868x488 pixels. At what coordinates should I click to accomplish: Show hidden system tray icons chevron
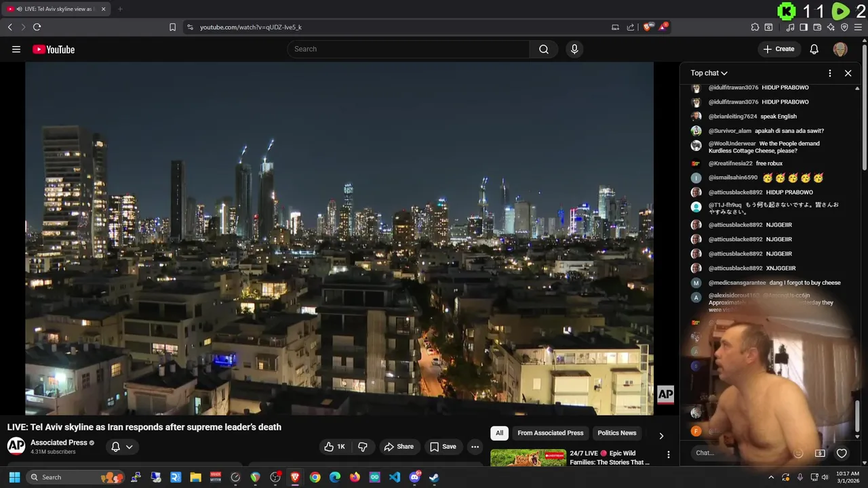tap(771, 477)
